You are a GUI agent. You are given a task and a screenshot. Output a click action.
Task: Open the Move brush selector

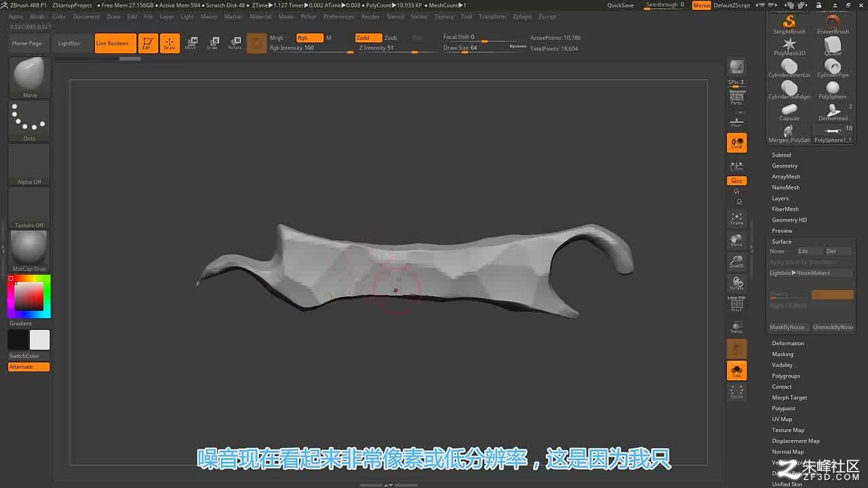(x=29, y=78)
